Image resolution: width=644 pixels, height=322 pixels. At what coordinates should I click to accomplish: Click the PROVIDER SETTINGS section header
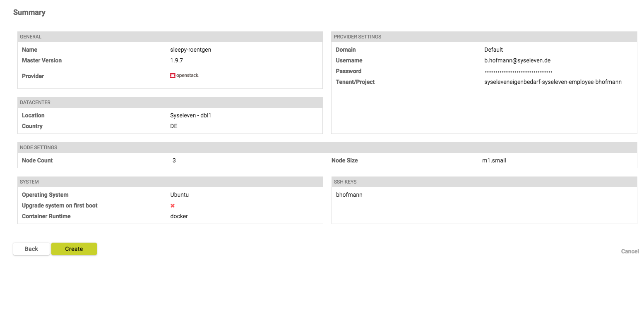(357, 36)
